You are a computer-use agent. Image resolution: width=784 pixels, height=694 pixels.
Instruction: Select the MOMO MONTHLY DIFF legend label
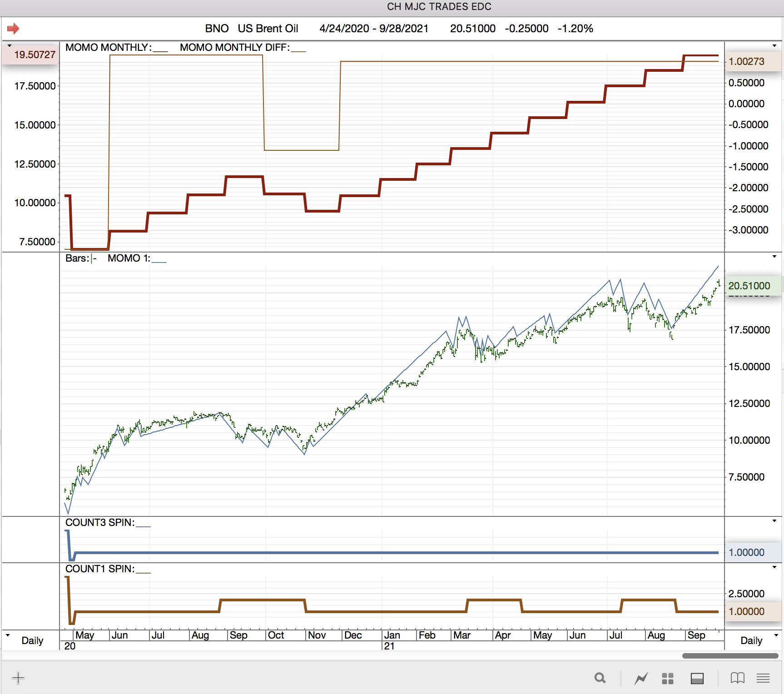[x=234, y=47]
